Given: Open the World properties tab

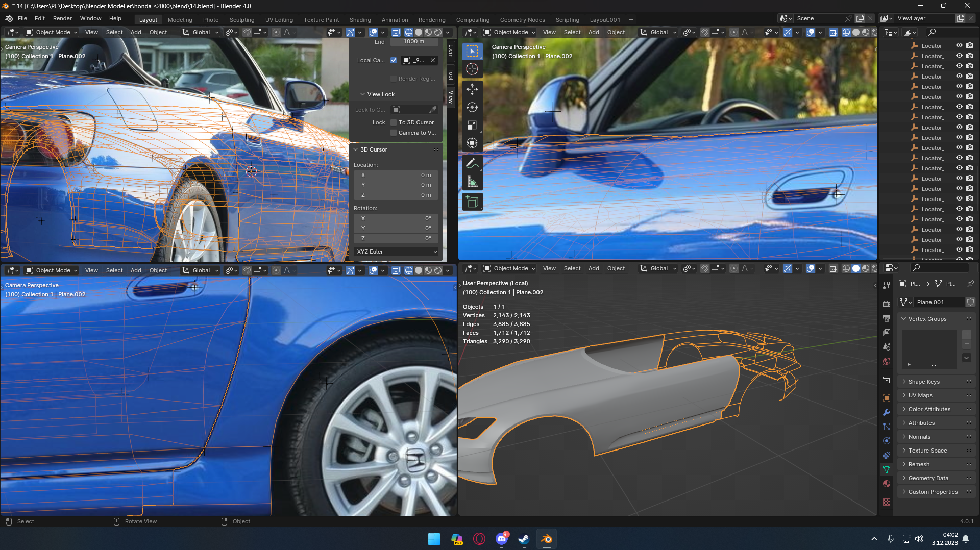Looking at the screenshot, I should [x=887, y=361].
